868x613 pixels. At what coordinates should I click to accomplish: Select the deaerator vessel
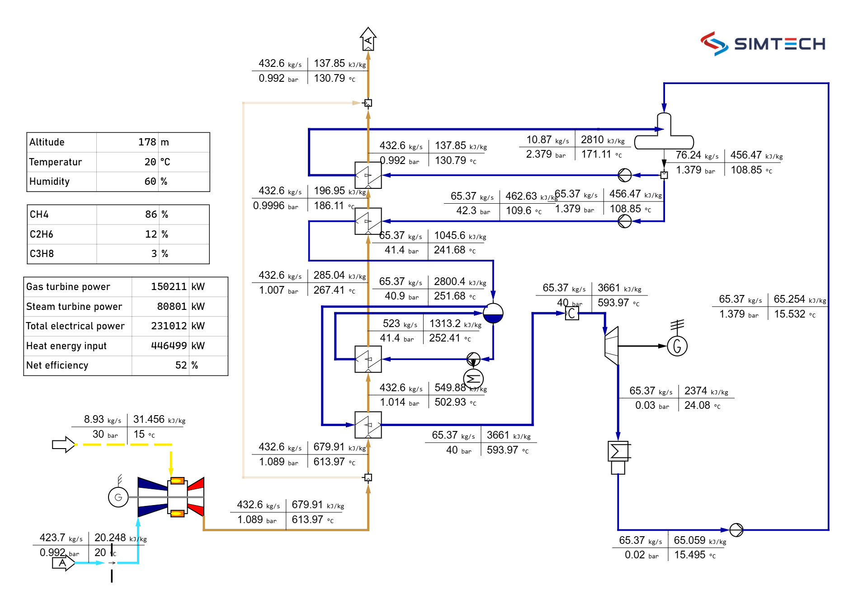(x=664, y=131)
